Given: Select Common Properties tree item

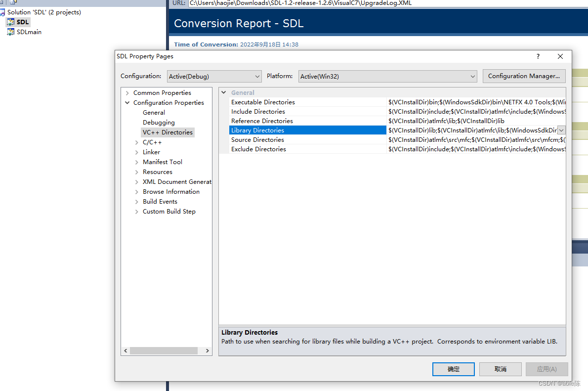Looking at the screenshot, I should 162,93.
